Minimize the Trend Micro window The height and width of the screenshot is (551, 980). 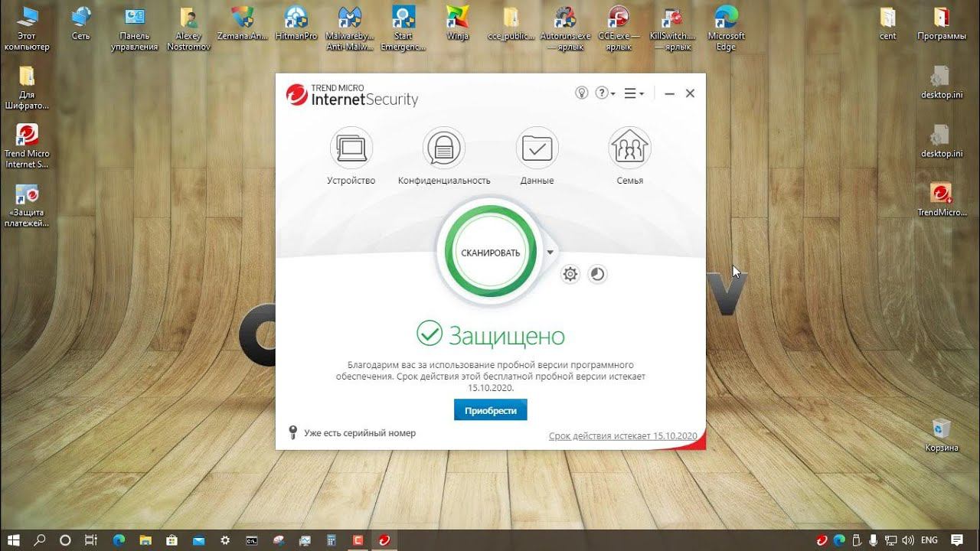point(669,93)
